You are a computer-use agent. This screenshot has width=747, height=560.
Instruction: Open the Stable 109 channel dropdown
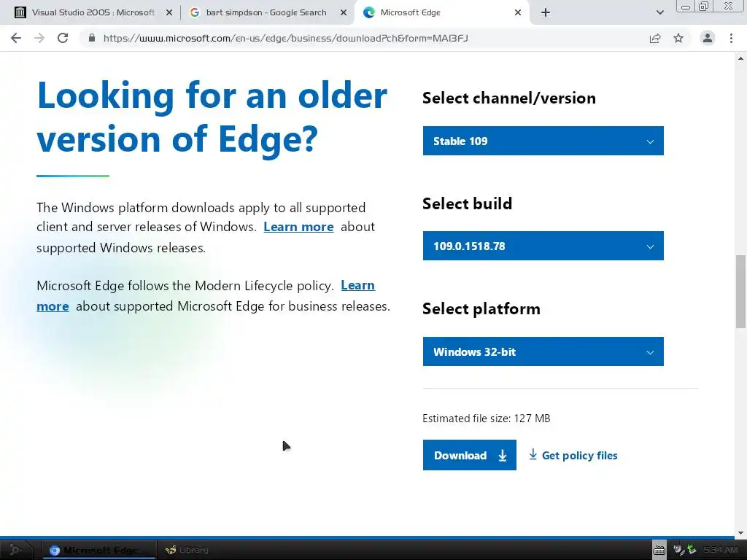click(543, 141)
